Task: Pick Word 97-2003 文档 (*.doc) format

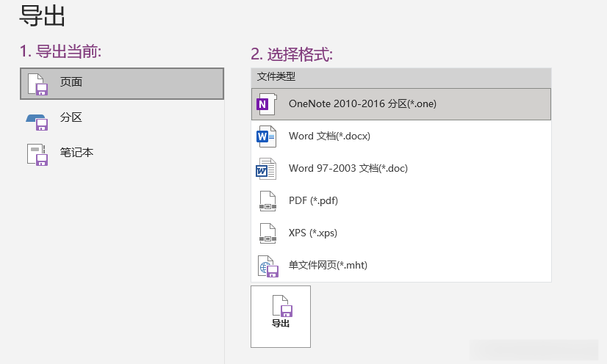Action: [348, 169]
